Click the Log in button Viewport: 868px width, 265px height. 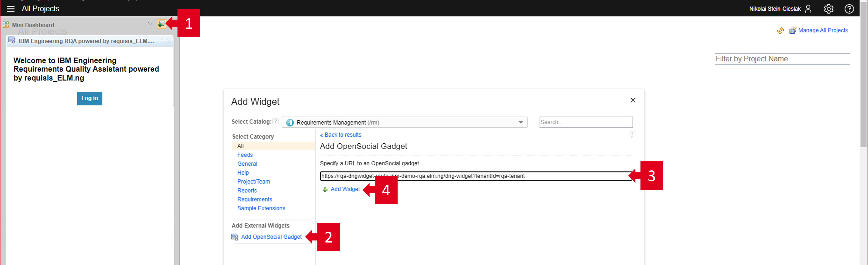point(89,98)
